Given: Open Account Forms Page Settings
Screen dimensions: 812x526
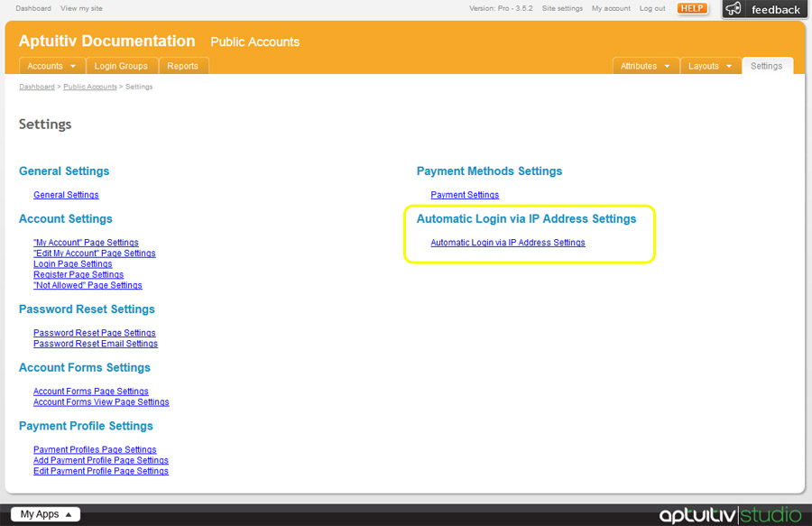Looking at the screenshot, I should (x=90, y=392).
